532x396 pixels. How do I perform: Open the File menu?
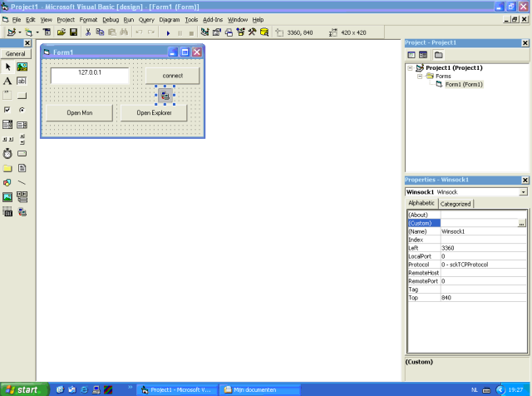tap(17, 20)
